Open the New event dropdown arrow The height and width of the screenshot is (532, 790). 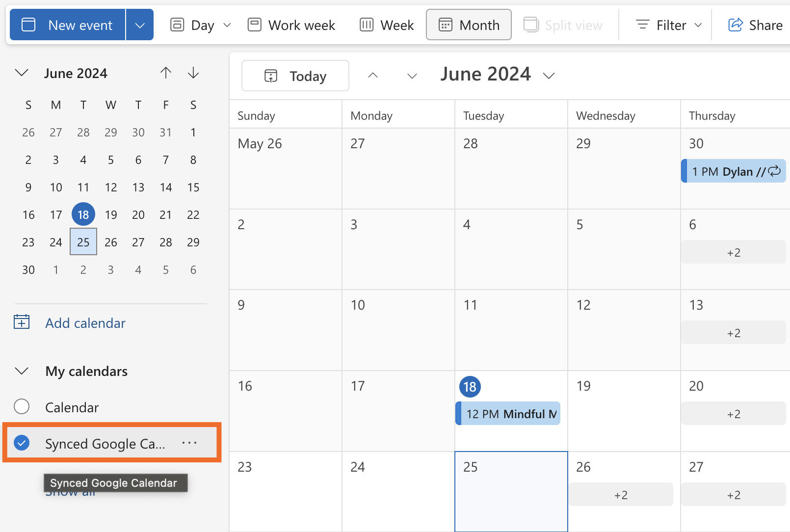140,25
